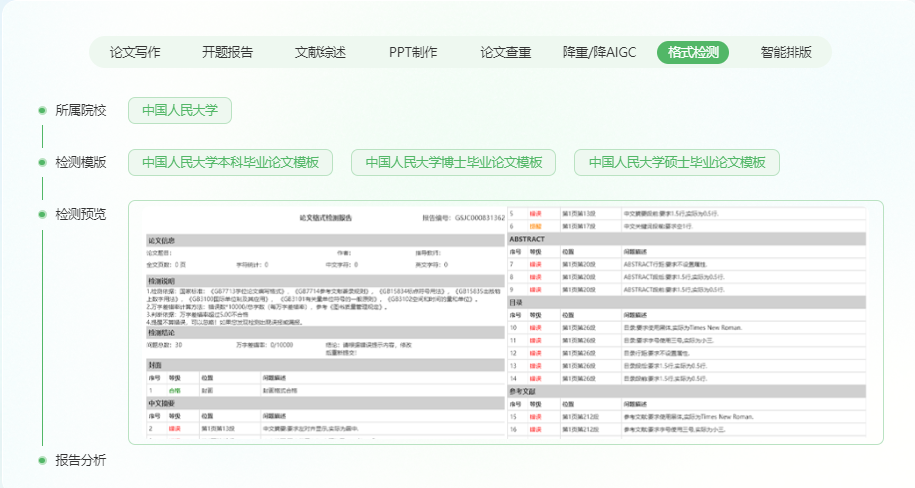Open the 论文查重 tab

(x=505, y=52)
